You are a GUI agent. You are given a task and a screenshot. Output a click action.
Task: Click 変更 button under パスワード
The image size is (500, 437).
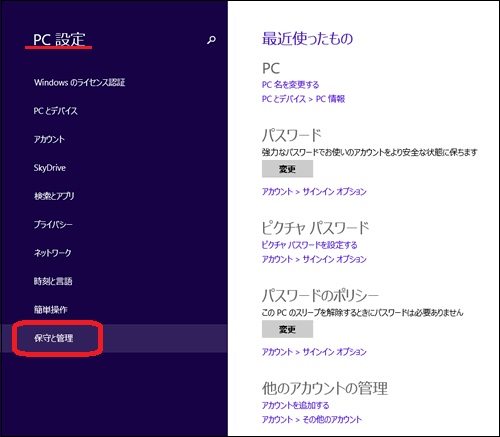[287, 169]
